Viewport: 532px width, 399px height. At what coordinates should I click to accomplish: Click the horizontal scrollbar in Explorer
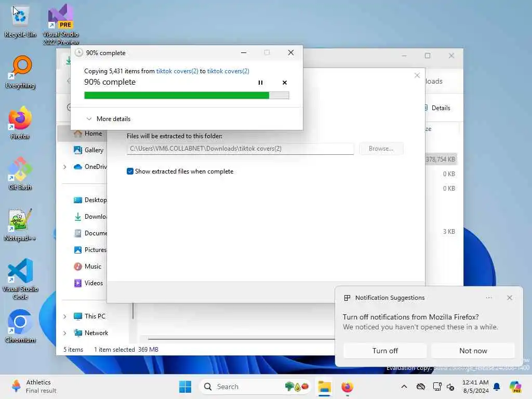pyautogui.click(x=241, y=339)
